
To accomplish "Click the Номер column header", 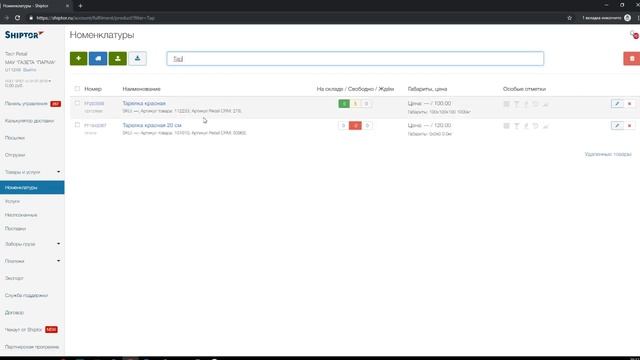I will tap(93, 89).
